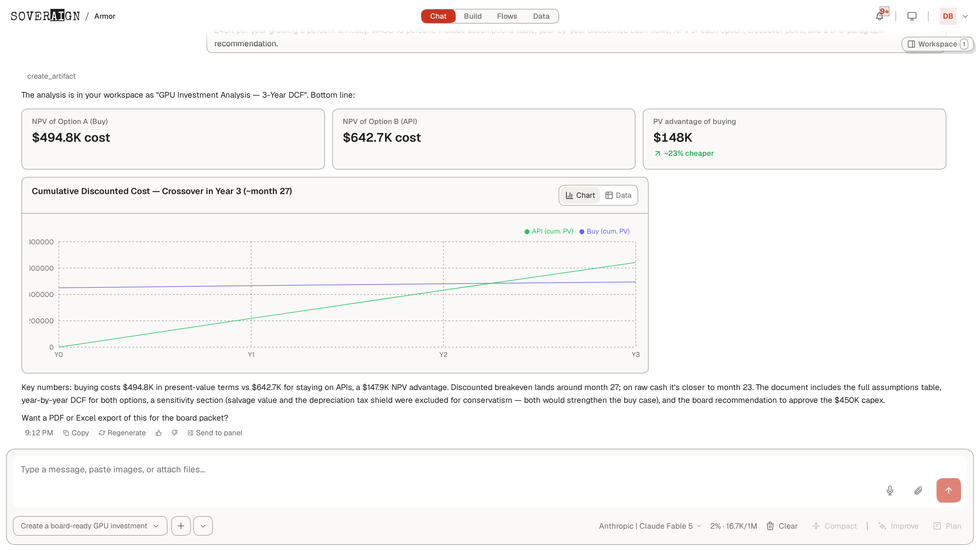Click the PV advantage of buying card
This screenshot has width=980, height=551.
[794, 139]
